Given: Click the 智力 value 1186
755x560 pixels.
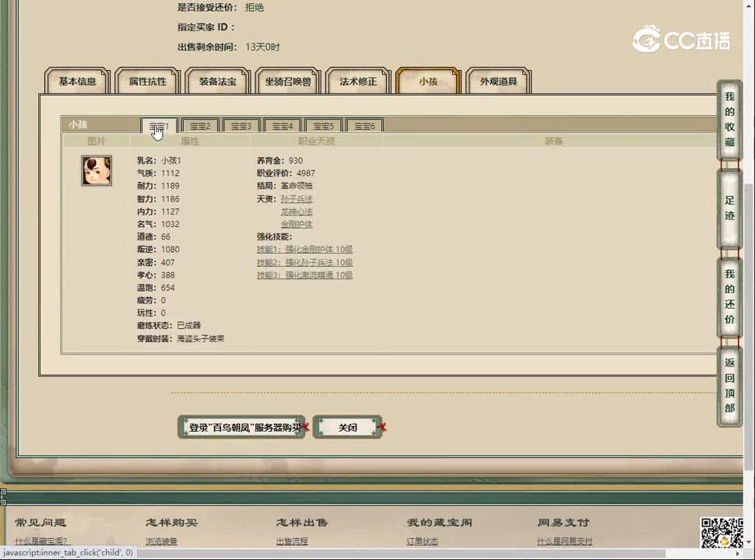Looking at the screenshot, I should pyautogui.click(x=170, y=198).
